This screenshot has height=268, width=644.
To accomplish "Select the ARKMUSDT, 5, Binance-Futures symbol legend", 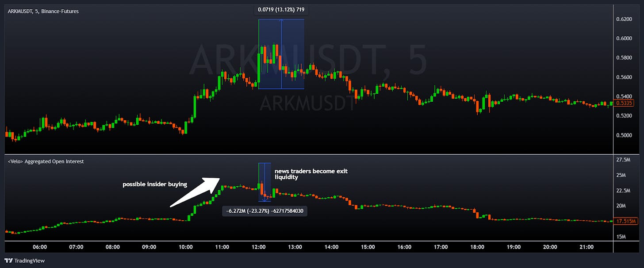I will coord(43,11).
